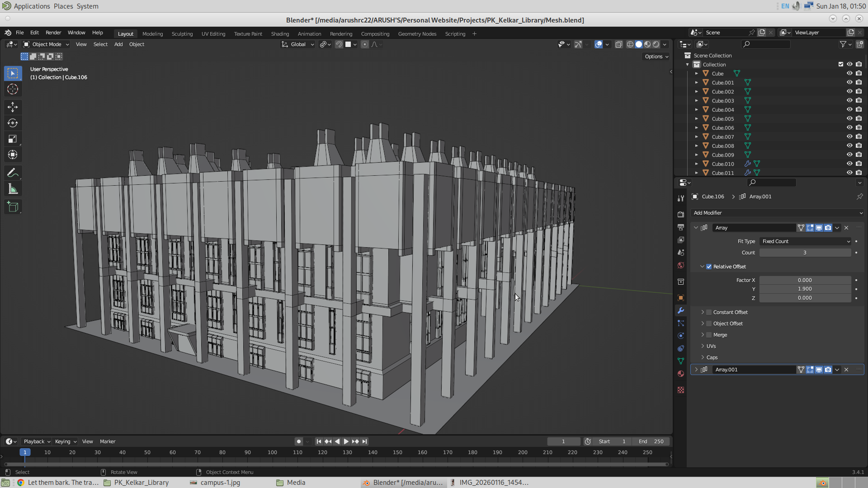Expand the Array.001 modifier panel
The height and width of the screenshot is (488, 868).
point(696,370)
